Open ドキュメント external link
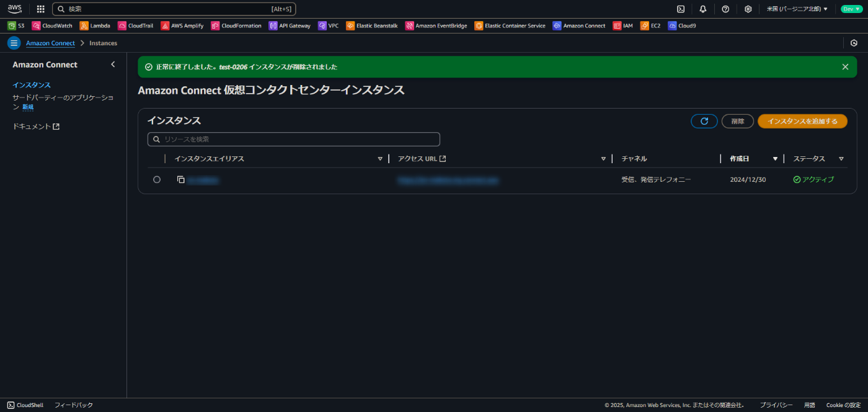The width and height of the screenshot is (868, 412). coord(36,127)
